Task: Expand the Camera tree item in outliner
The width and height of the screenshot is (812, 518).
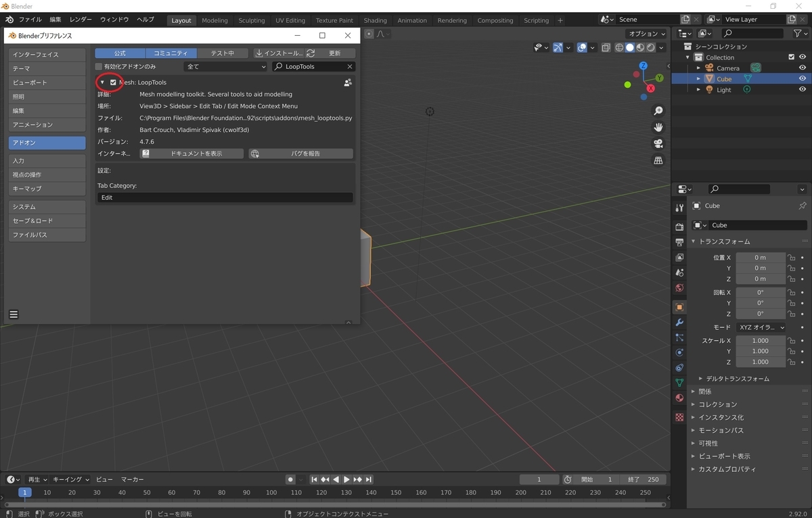Action: 698,68
